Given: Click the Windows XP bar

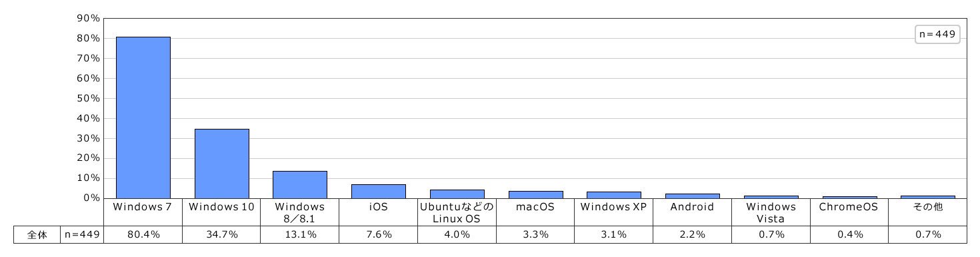Looking at the screenshot, I should pyautogui.click(x=615, y=195).
